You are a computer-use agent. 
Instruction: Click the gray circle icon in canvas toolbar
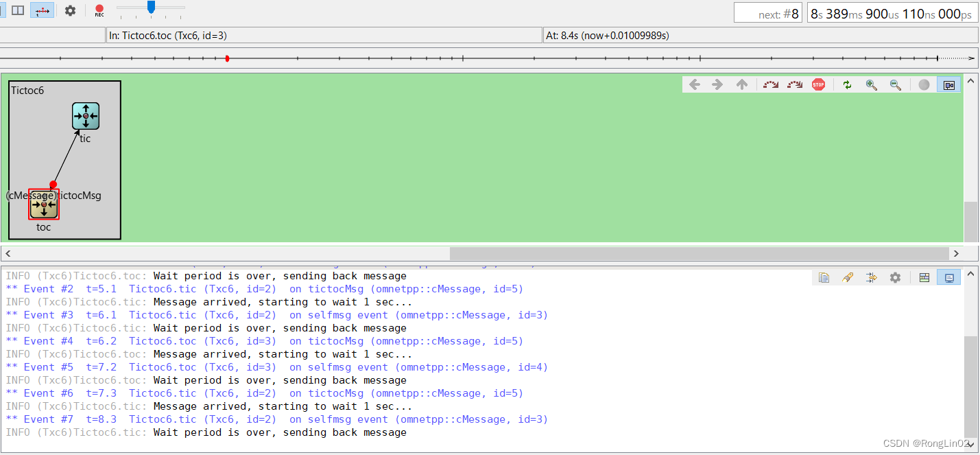924,84
